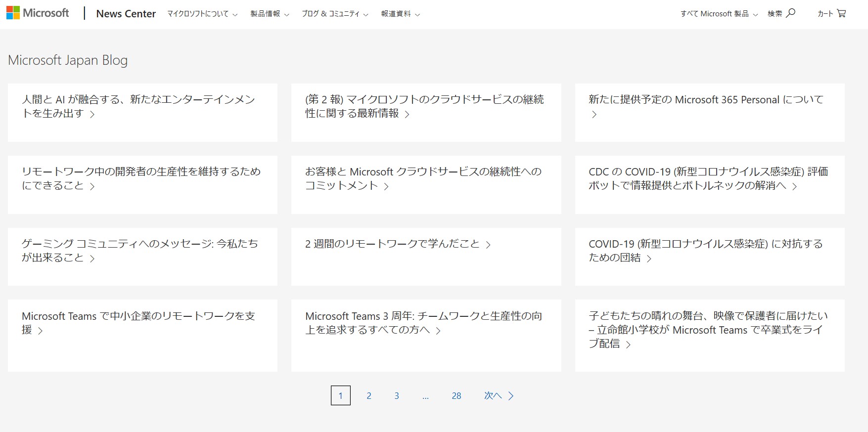Open the shopping cart icon
This screenshot has width=868, height=432.
841,13
